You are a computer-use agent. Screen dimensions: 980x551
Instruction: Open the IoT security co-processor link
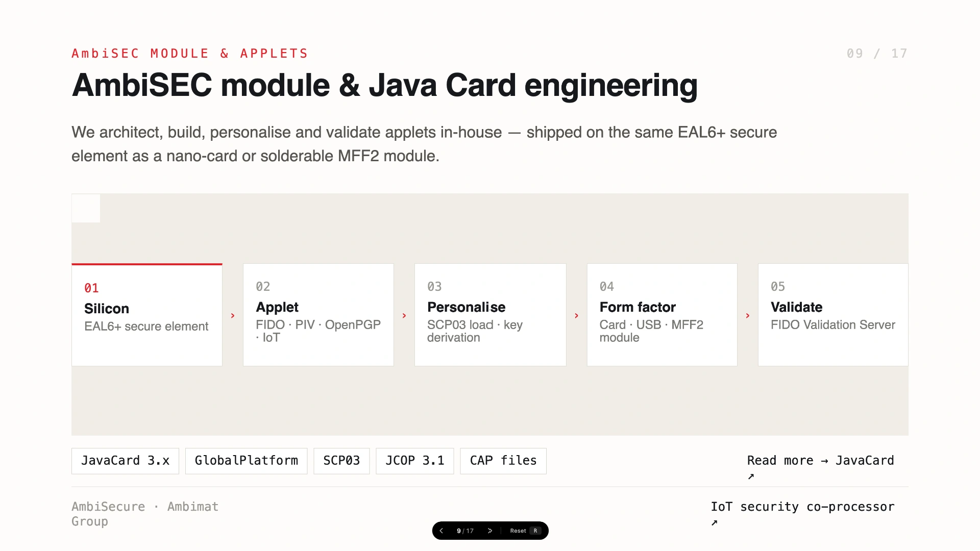[802, 507]
